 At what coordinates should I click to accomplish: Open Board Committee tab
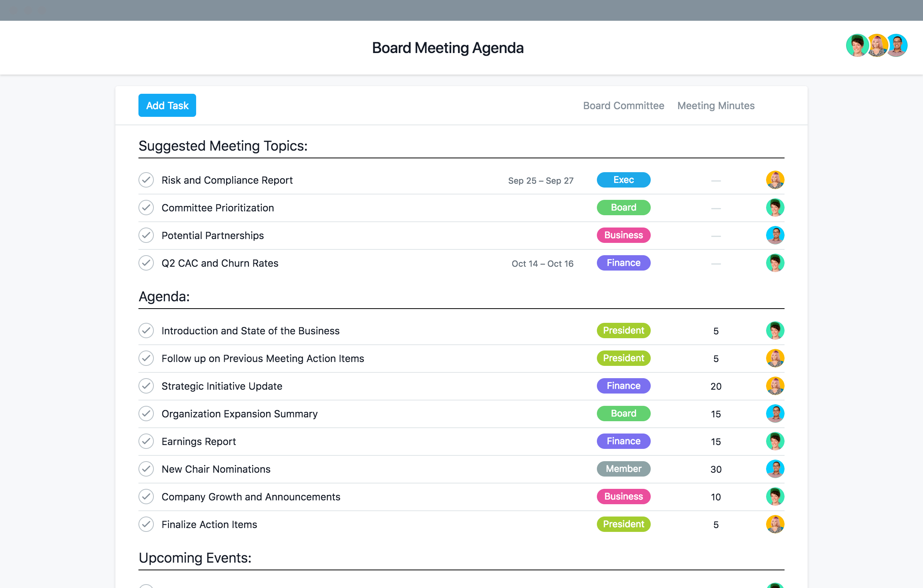[x=624, y=106]
